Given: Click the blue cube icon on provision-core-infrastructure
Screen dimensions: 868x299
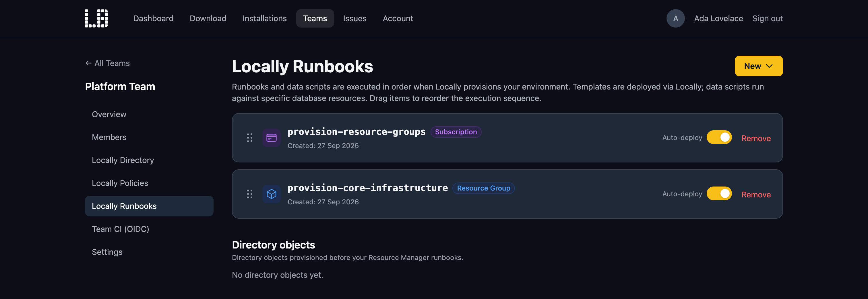Looking at the screenshot, I should pos(271,194).
